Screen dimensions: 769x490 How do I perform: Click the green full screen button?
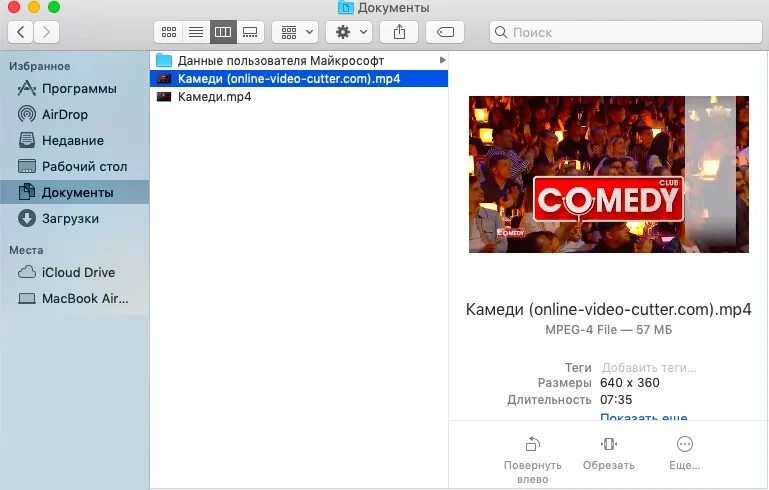pos(54,7)
